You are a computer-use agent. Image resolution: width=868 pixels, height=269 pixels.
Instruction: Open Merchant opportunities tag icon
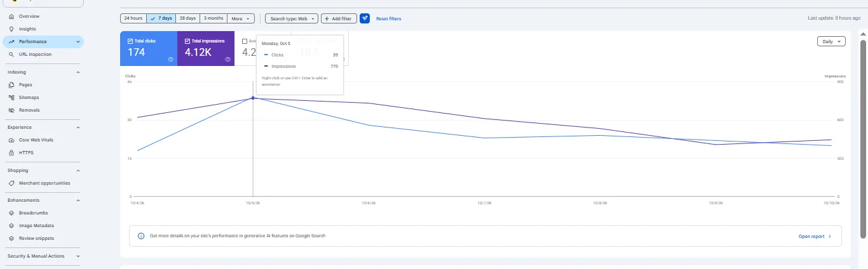pyautogui.click(x=12, y=183)
